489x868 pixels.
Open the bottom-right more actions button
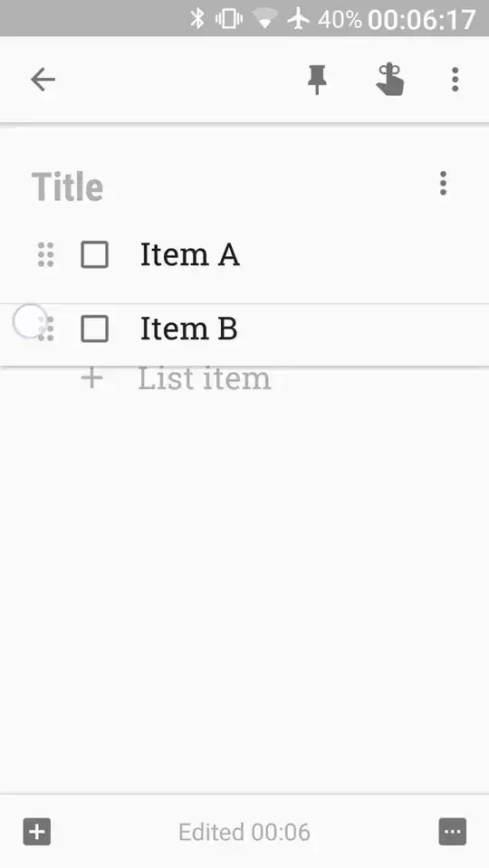(x=453, y=832)
